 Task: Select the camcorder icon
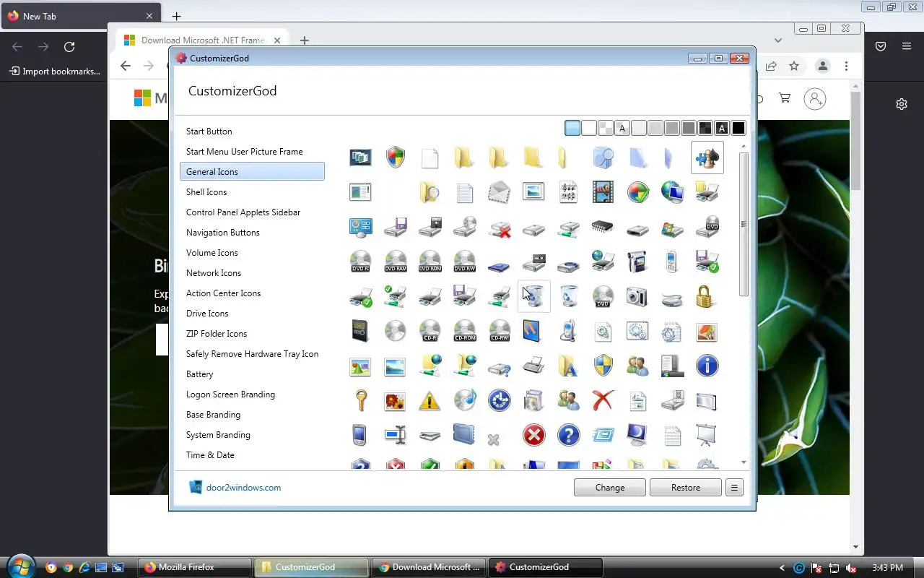(637, 262)
